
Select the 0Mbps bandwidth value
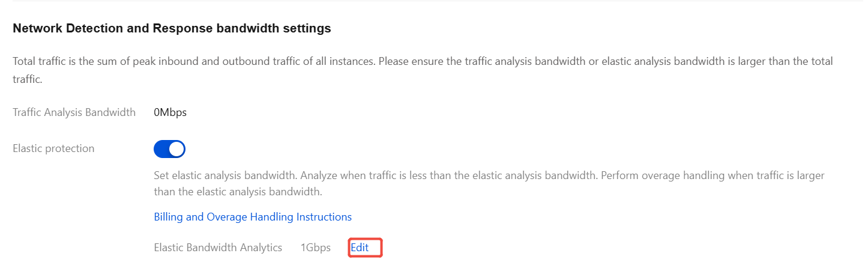click(170, 112)
